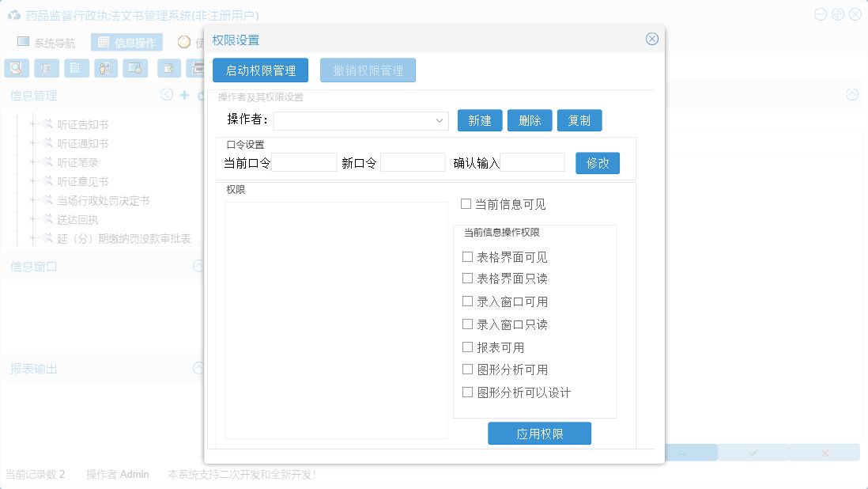
Task: Click the window with green arrow toolbar icon
Action: coord(169,68)
